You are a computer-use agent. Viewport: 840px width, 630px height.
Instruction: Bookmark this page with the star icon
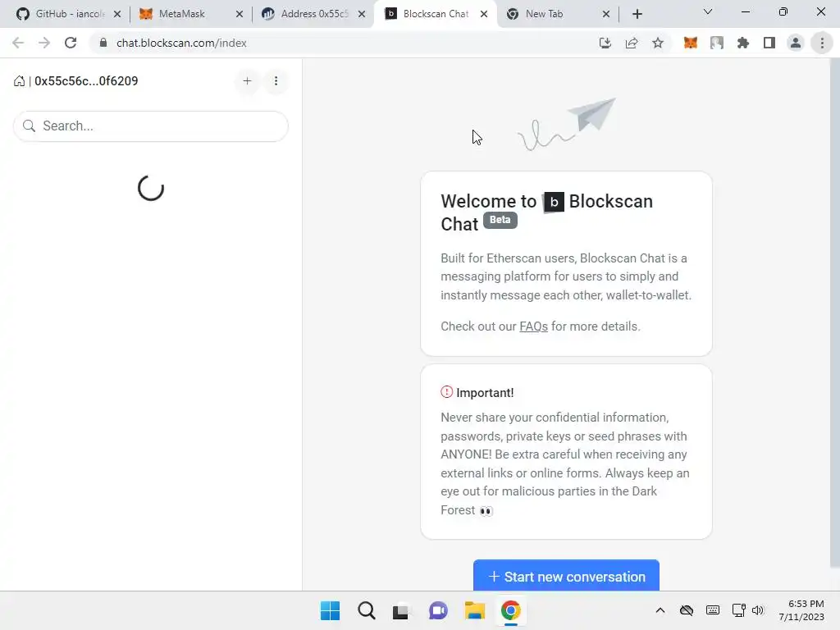(658, 43)
